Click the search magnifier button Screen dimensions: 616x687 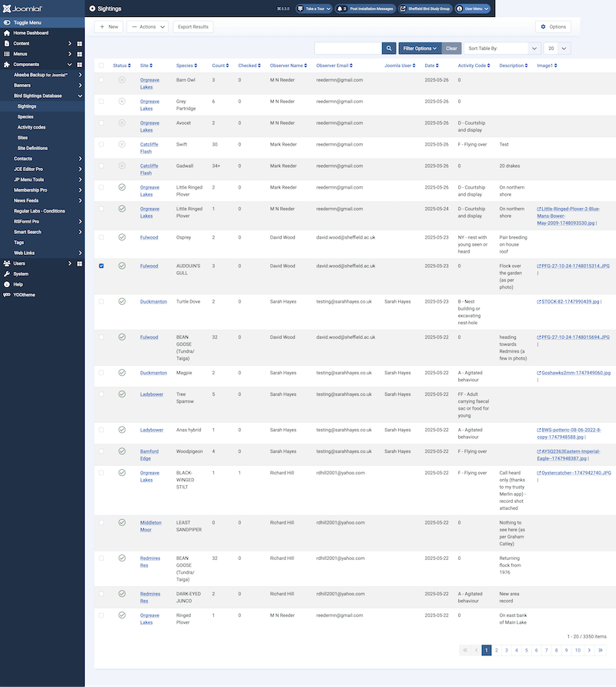pyautogui.click(x=389, y=48)
